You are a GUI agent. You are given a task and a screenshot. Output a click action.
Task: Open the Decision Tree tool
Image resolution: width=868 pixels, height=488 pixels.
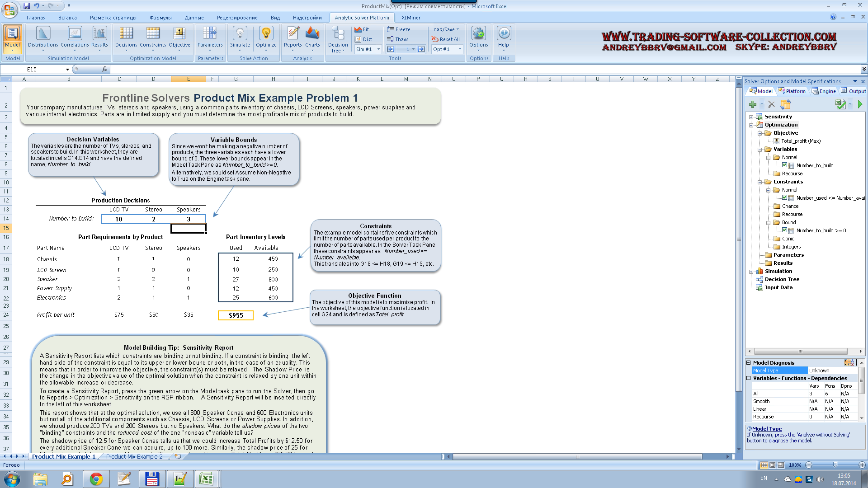[338, 39]
